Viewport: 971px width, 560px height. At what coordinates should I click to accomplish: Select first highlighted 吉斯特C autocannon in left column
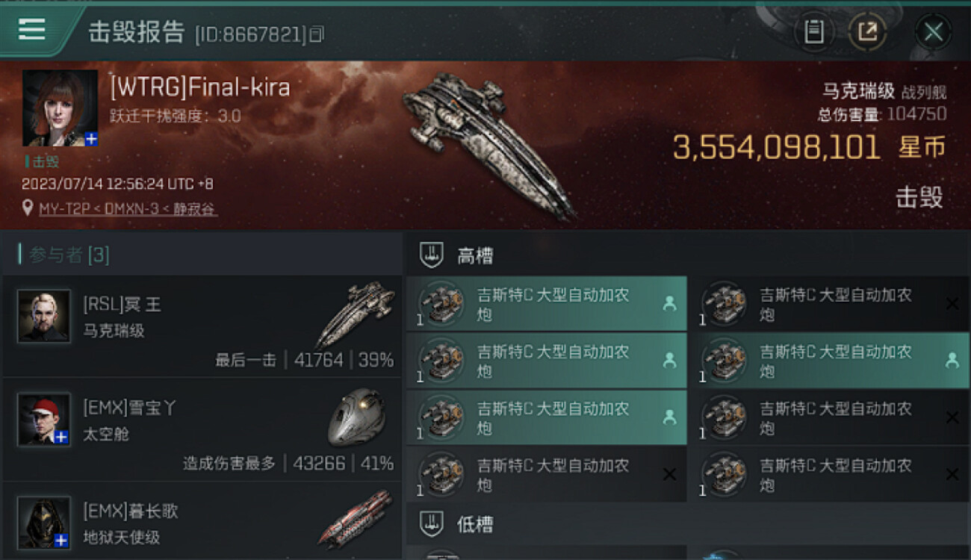click(546, 304)
